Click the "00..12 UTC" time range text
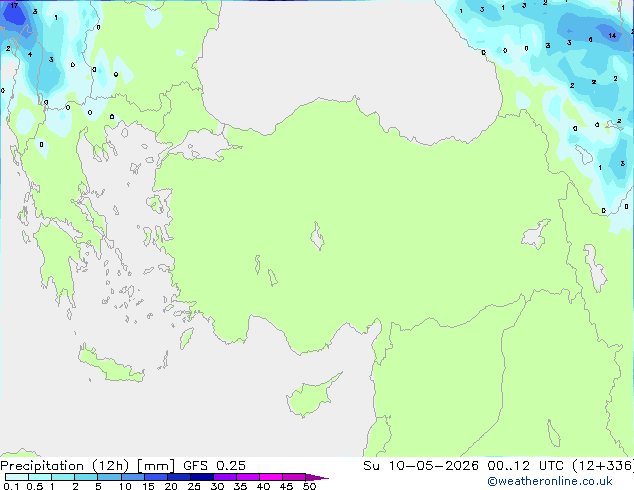 tap(524, 466)
